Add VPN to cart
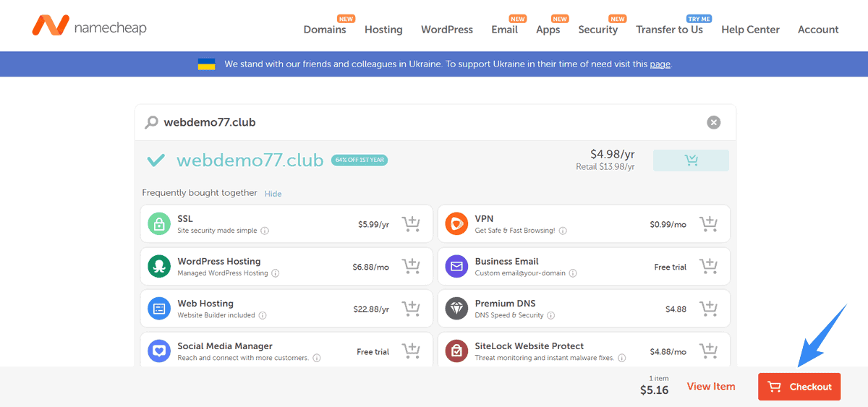The image size is (868, 407). click(709, 224)
